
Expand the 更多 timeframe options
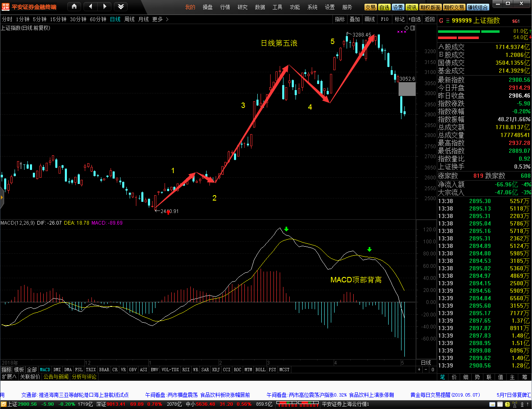tap(160, 20)
